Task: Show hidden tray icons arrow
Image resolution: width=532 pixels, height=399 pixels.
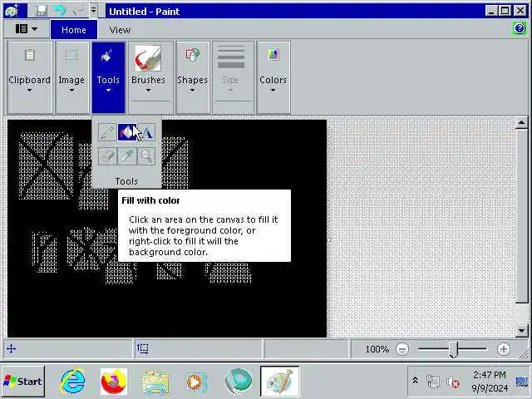Action: pyautogui.click(x=415, y=381)
